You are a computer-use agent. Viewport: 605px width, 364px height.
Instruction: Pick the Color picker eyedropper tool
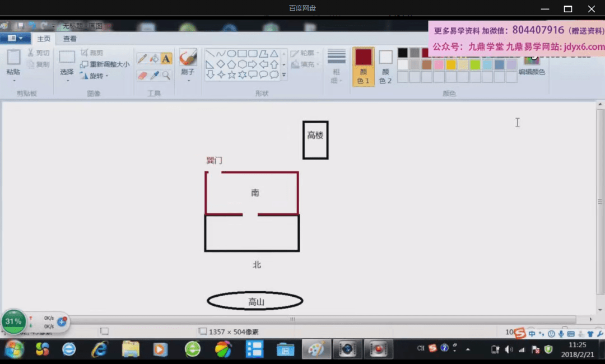[154, 75]
